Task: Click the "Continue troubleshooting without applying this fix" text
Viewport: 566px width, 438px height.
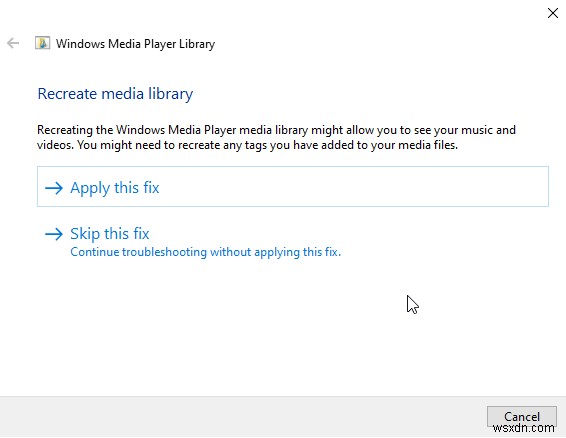Action: tap(205, 252)
